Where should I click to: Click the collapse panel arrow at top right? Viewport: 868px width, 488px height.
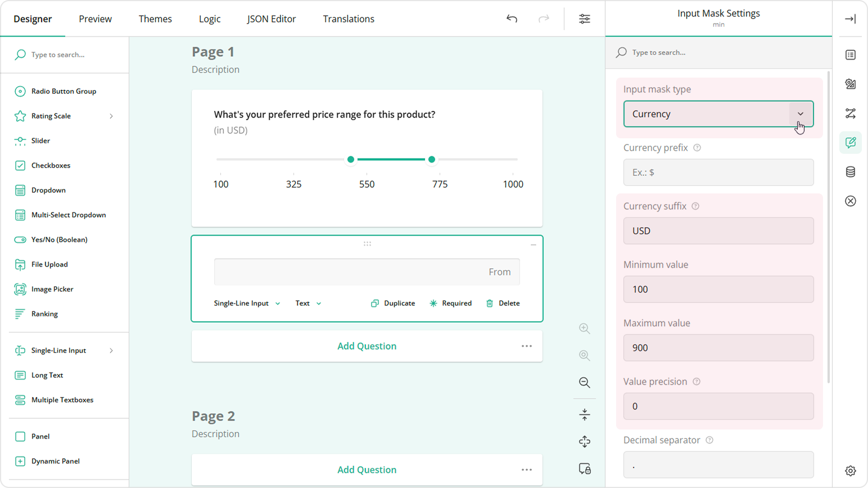coord(851,19)
